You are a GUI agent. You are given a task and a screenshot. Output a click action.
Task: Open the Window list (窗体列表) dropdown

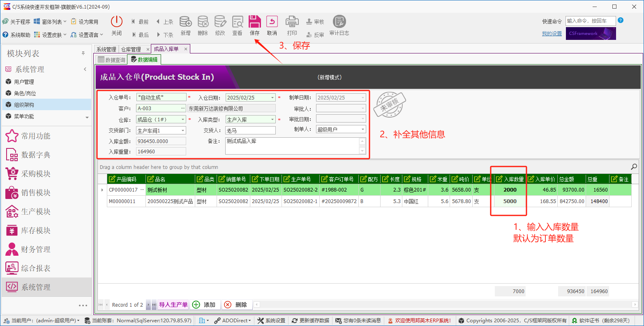[x=50, y=22]
